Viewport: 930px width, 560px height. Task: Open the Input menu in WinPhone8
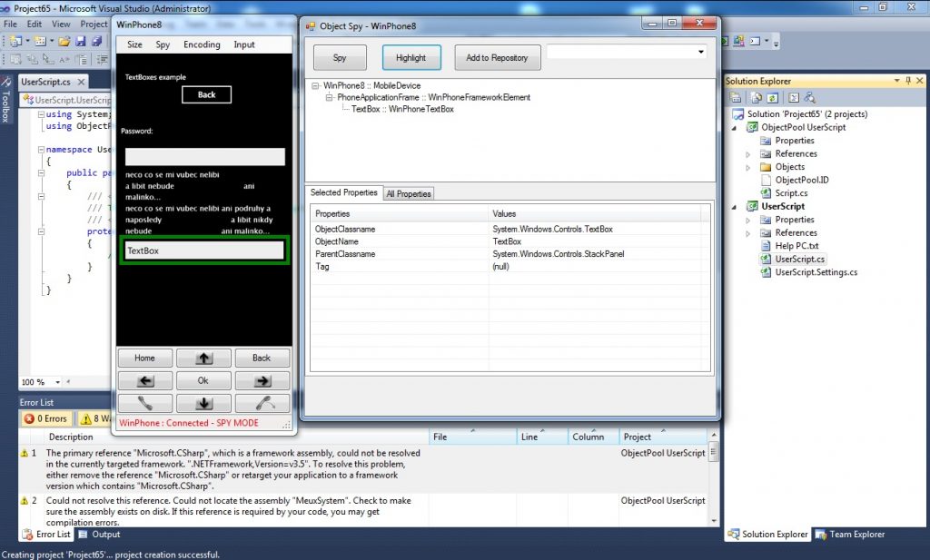click(x=243, y=44)
